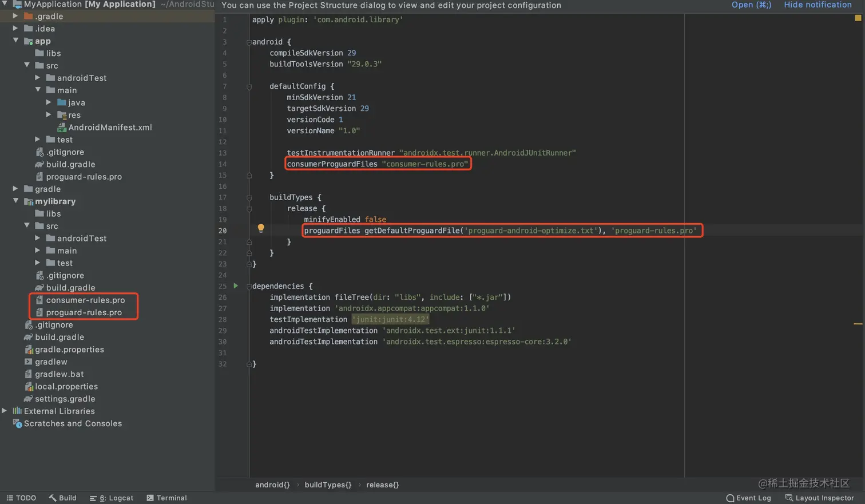The width and height of the screenshot is (865, 504).
Task: Expand the .gradle folder
Action: (16, 16)
